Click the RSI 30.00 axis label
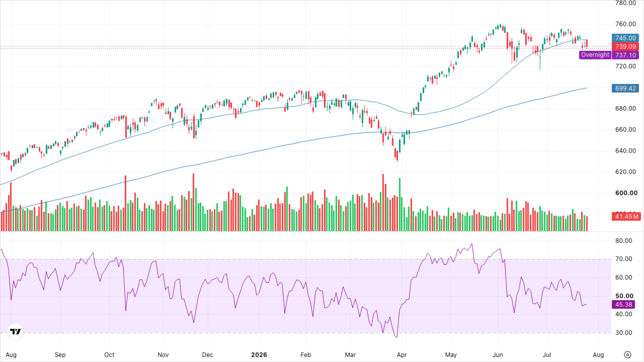The image size is (644, 362). (x=624, y=333)
